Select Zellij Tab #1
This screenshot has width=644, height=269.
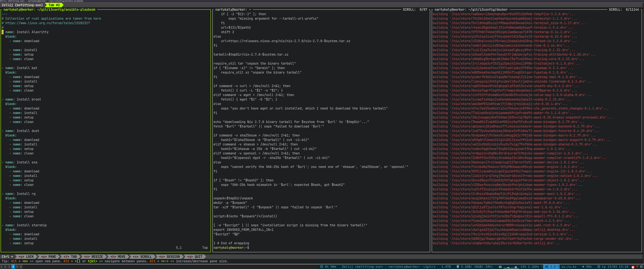54,5
